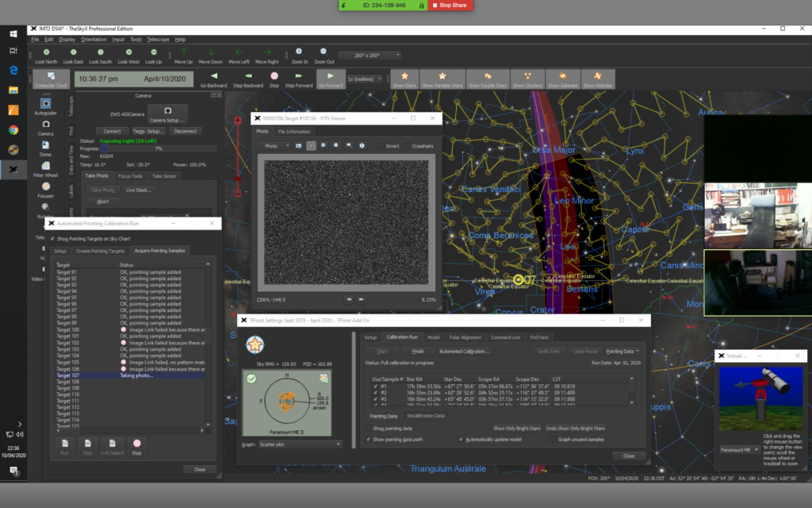Image resolution: width=812 pixels, height=508 pixels.
Task: Open the Display menu
Action: coord(67,40)
